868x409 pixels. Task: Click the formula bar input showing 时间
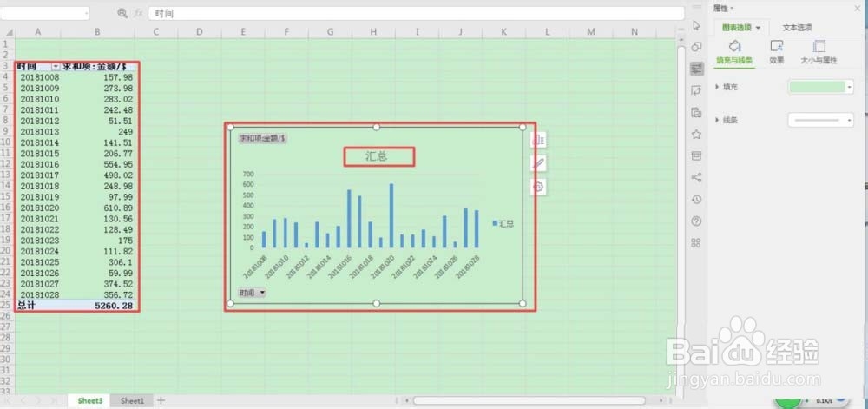pos(417,13)
